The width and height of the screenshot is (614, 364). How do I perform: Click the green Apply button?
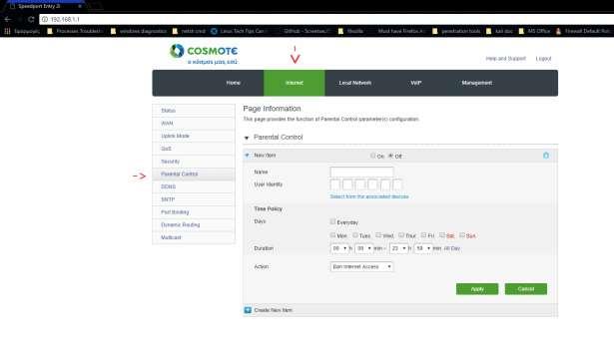477,289
